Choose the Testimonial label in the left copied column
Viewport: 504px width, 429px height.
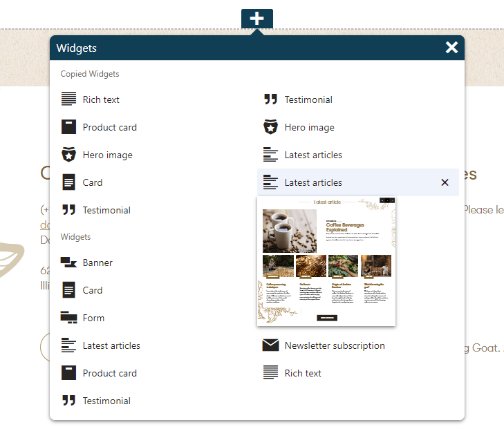click(106, 210)
